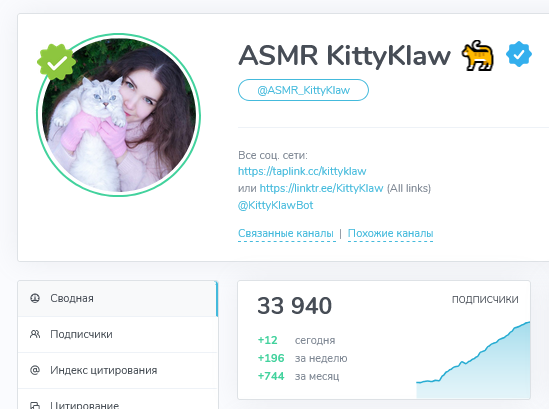
Task: Expand Похожие каналы list
Action: (391, 233)
